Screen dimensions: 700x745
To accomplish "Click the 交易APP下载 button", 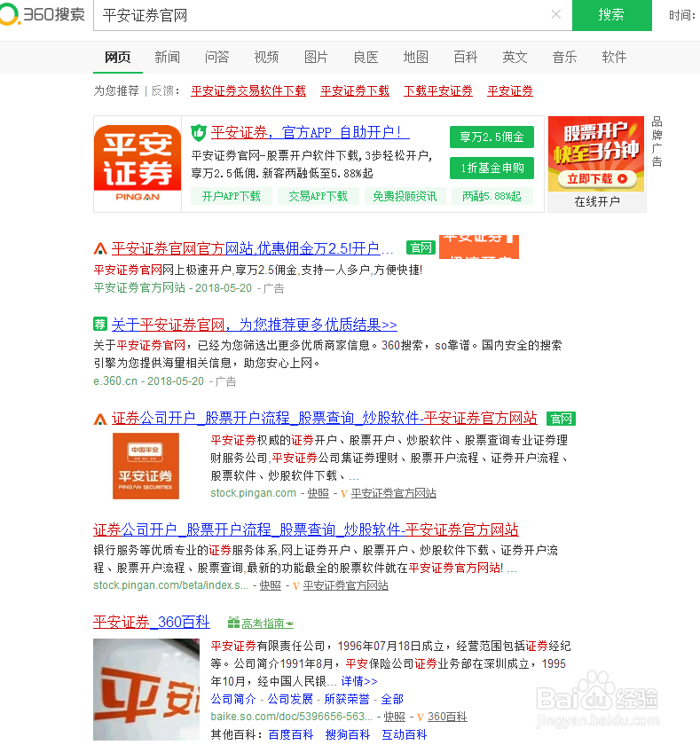I will pyautogui.click(x=318, y=196).
